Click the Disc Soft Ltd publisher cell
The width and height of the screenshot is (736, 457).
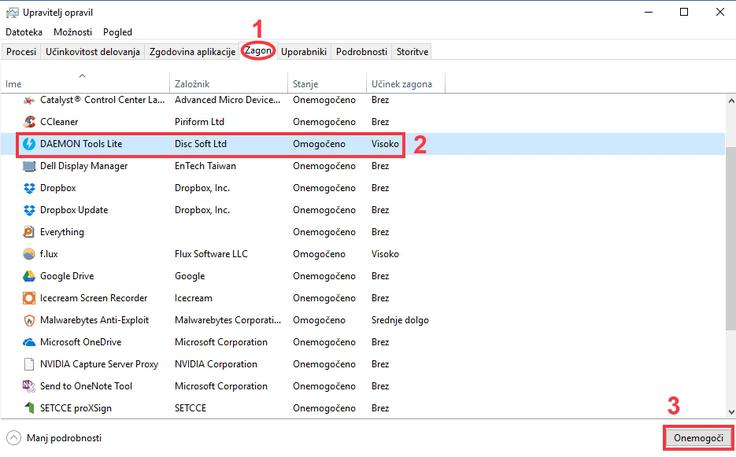(x=200, y=144)
